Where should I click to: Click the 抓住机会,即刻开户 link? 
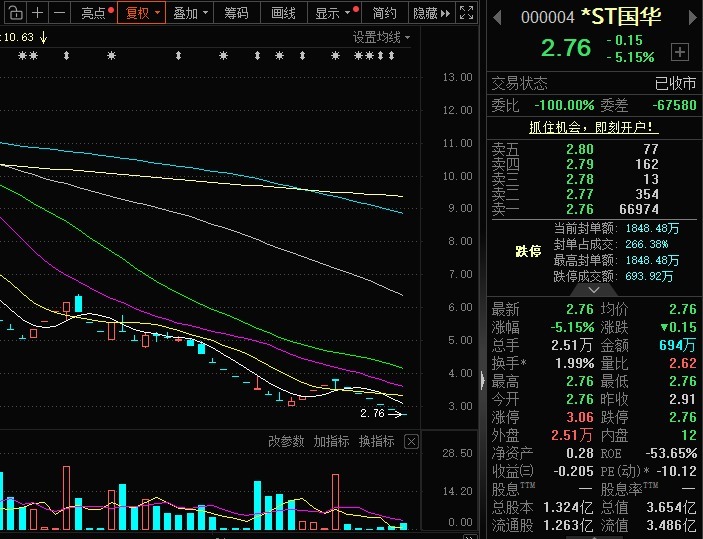[x=594, y=127]
